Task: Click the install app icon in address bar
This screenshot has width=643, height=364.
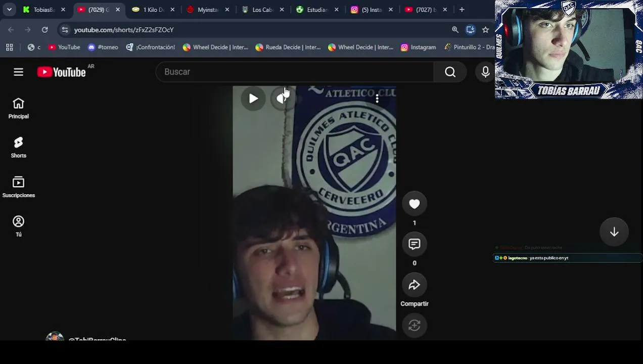Action: click(470, 30)
